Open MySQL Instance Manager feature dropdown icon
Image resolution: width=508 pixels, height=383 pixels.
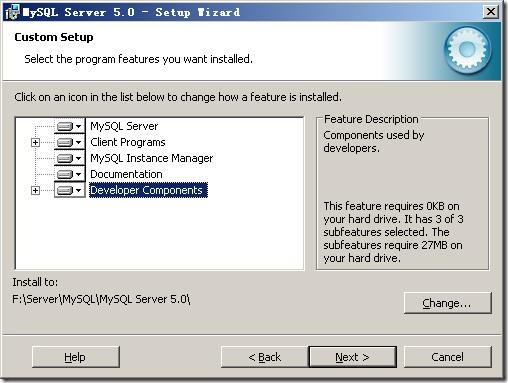pyautogui.click(x=69, y=158)
